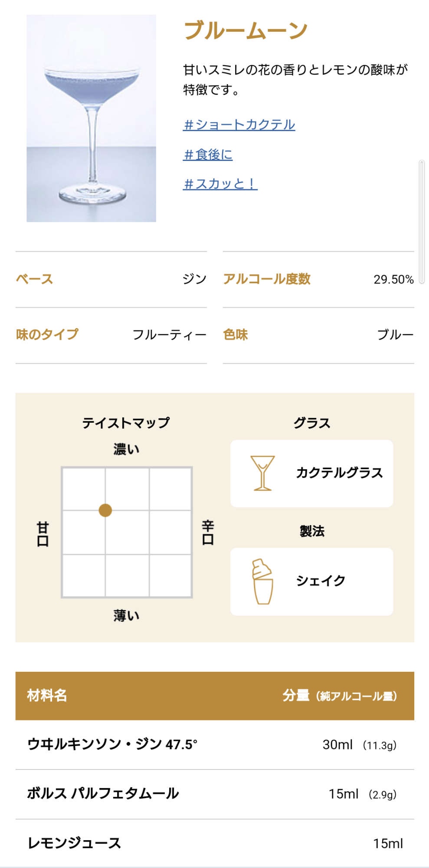Screen dimensions: 429x868
Task: Follow the #スカッと！ tag link
Action: click(x=220, y=184)
